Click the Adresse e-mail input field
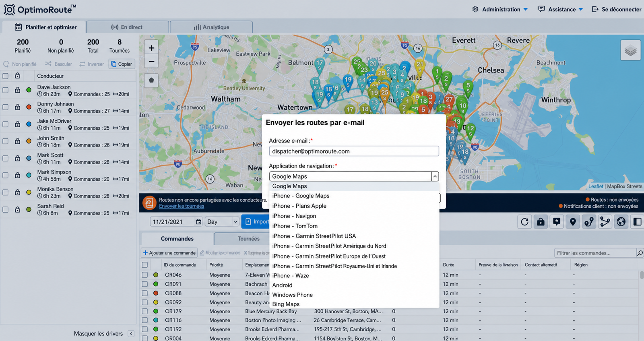Viewport: 644px width, 341px height. click(354, 151)
